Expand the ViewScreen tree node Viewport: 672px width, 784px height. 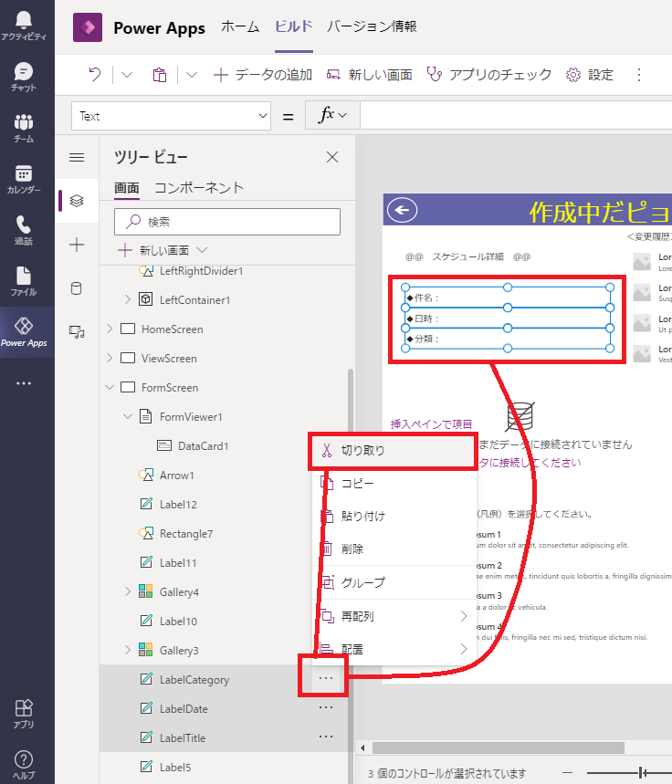110,358
